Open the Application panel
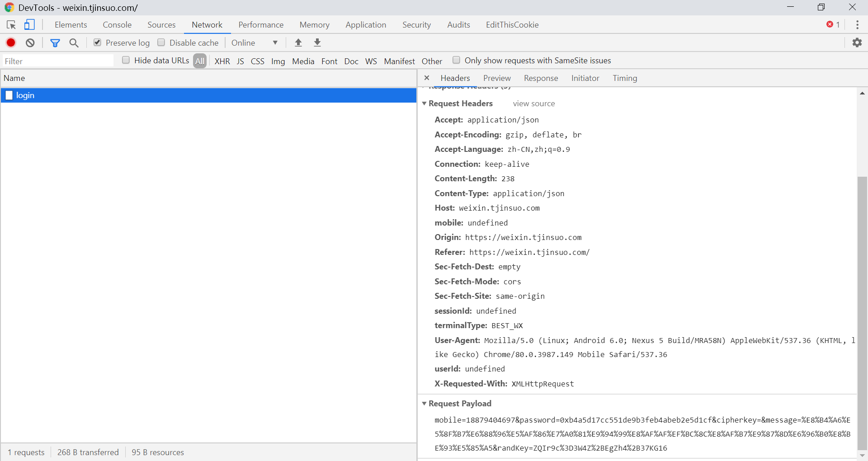Screen dimensions: 868x461 click(366, 25)
